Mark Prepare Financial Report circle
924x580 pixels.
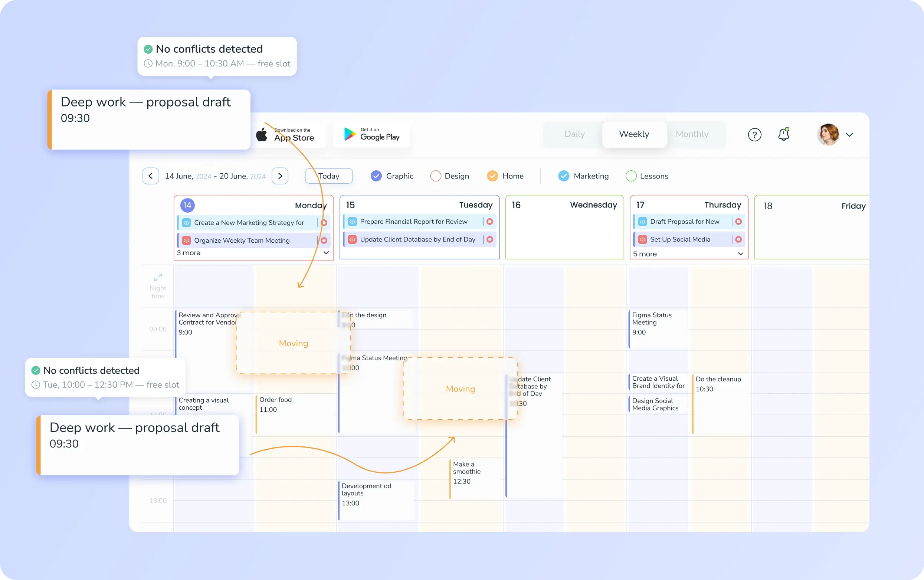[490, 222]
